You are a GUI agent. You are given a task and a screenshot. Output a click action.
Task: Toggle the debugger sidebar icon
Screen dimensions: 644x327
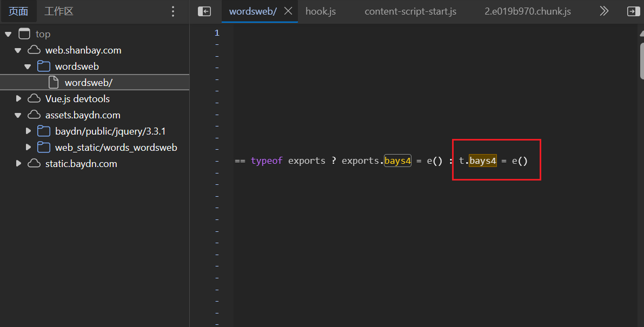click(632, 11)
